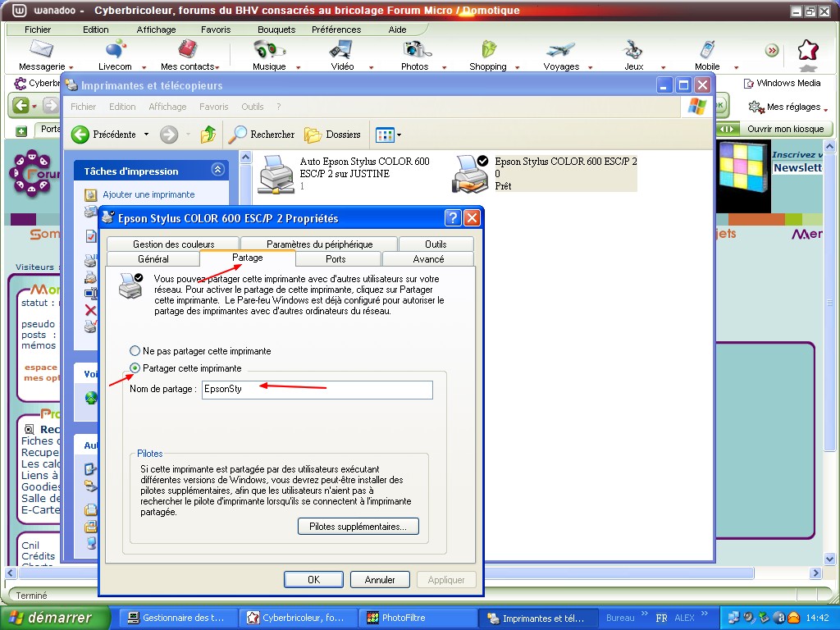
Task: Select Ne pas partager cette imprimante
Action: click(136, 351)
